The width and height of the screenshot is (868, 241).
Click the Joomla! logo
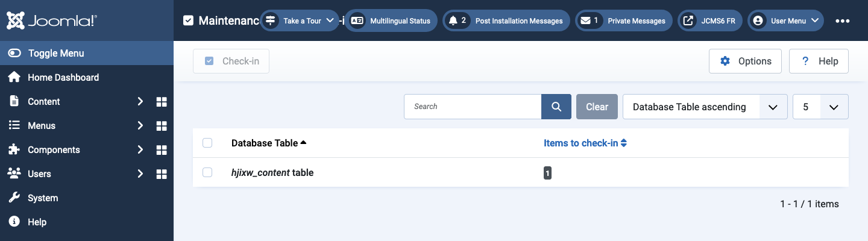(51, 20)
